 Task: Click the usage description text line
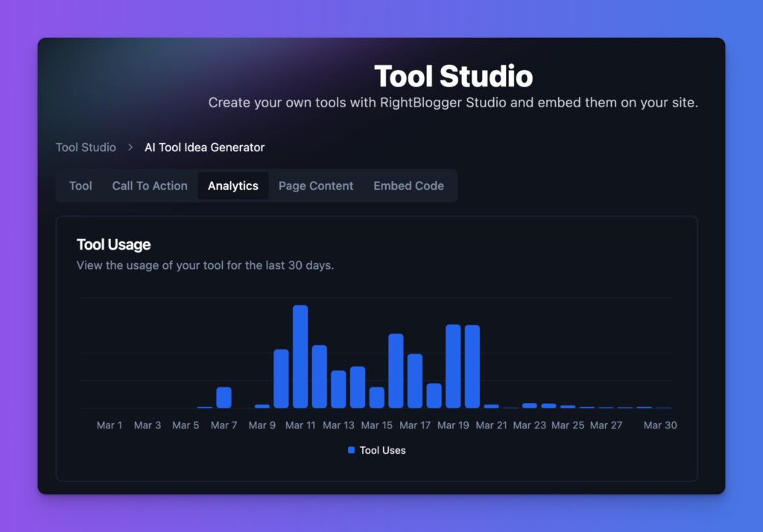point(206,265)
